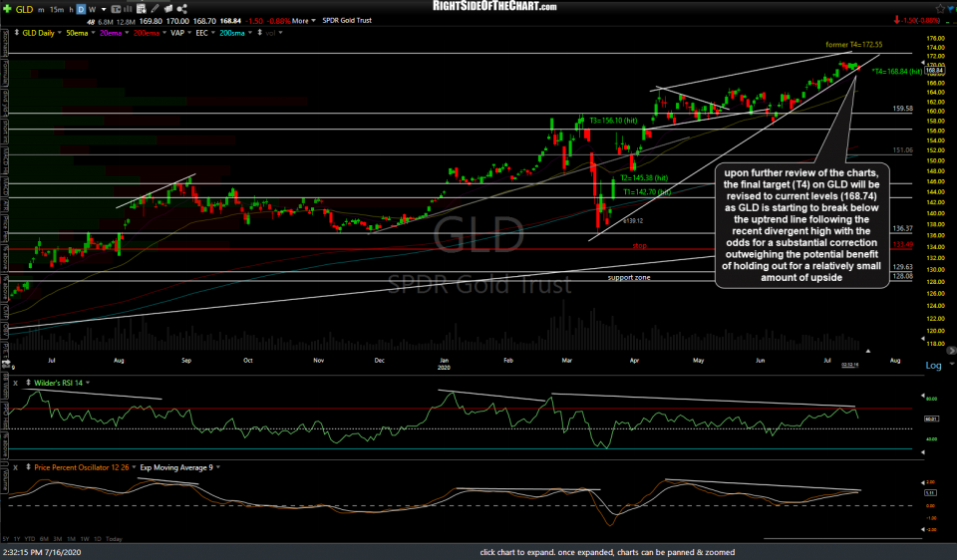Select the 15m timeframe
The image size is (957, 560).
click(57, 9)
